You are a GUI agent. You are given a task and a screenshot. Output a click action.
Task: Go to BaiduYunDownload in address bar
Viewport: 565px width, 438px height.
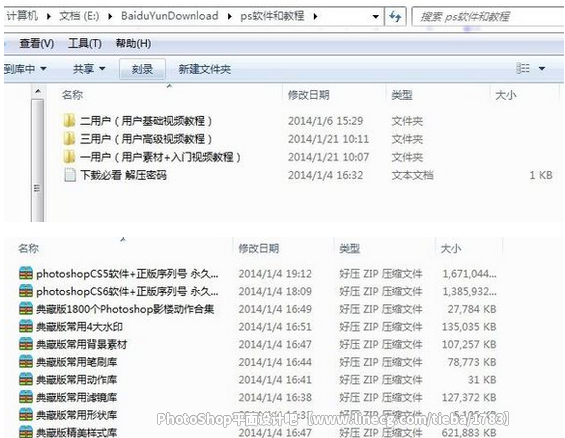tap(170, 16)
